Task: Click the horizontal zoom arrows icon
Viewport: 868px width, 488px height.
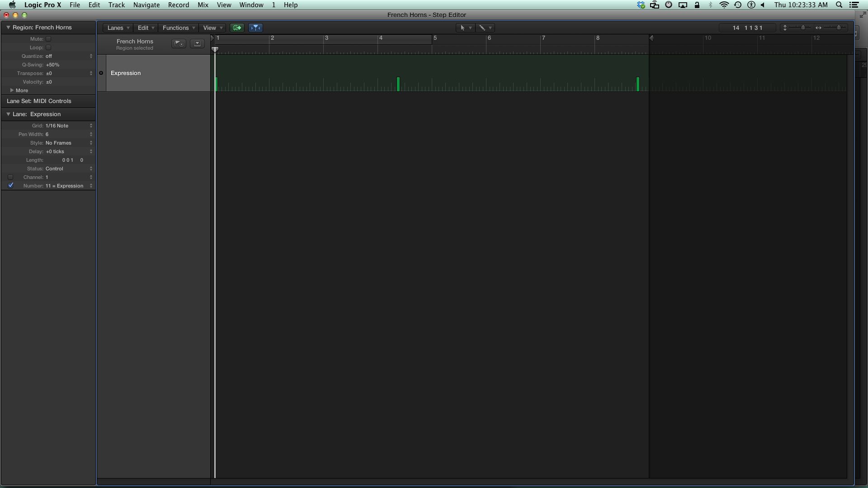Action: pyautogui.click(x=818, y=28)
